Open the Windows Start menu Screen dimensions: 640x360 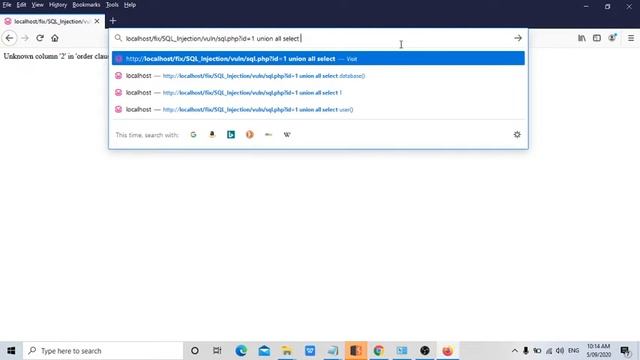pos(11,351)
